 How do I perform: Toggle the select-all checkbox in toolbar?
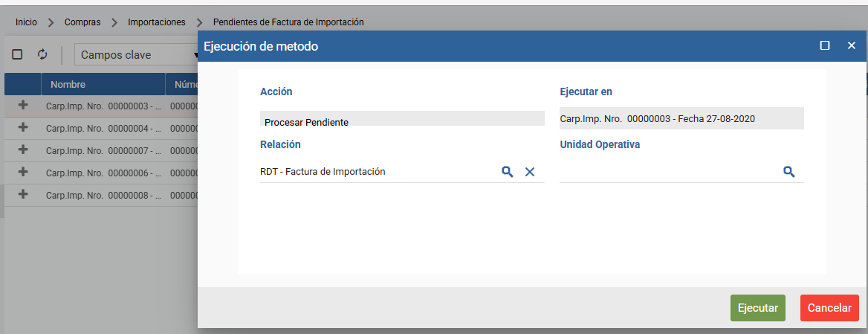click(17, 54)
